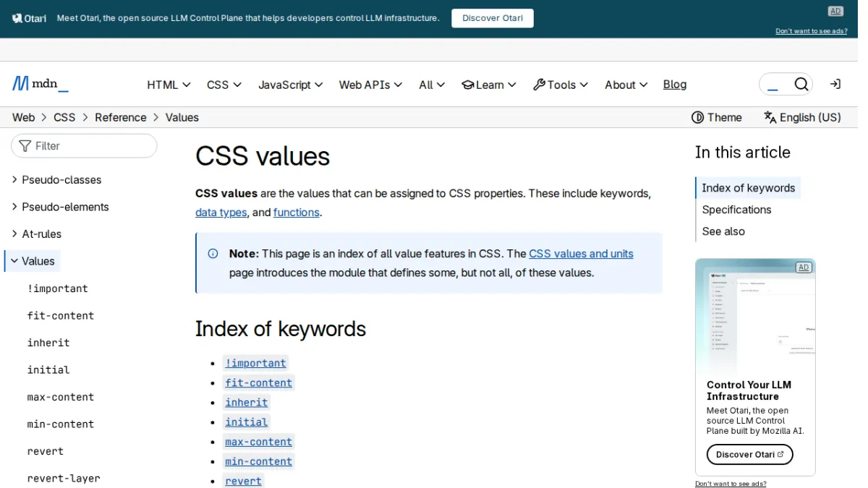Click the AD badge on sidebar ad
Viewport: 868px width, 488px height.
pos(803,267)
